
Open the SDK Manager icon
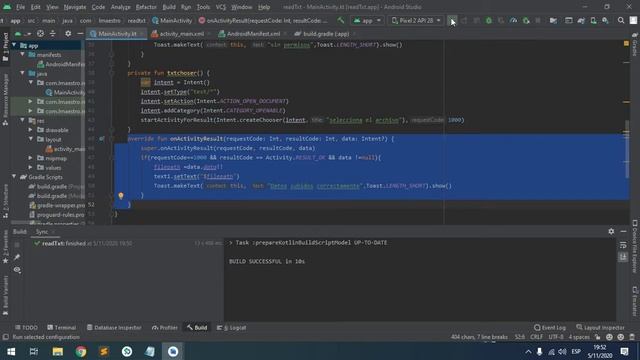pyautogui.click(x=605, y=20)
